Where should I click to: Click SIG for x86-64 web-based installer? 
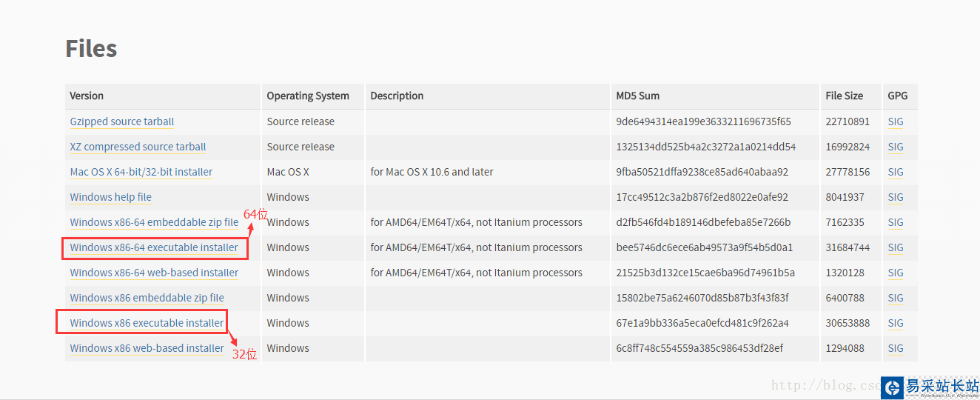pos(896,273)
